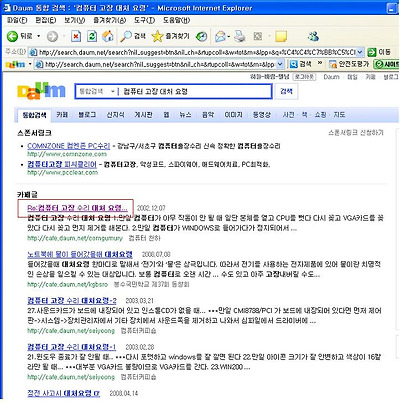Click the cafe.daum.net/kgbsro URL link
This screenshot has height=403, width=400.
click(x=68, y=285)
